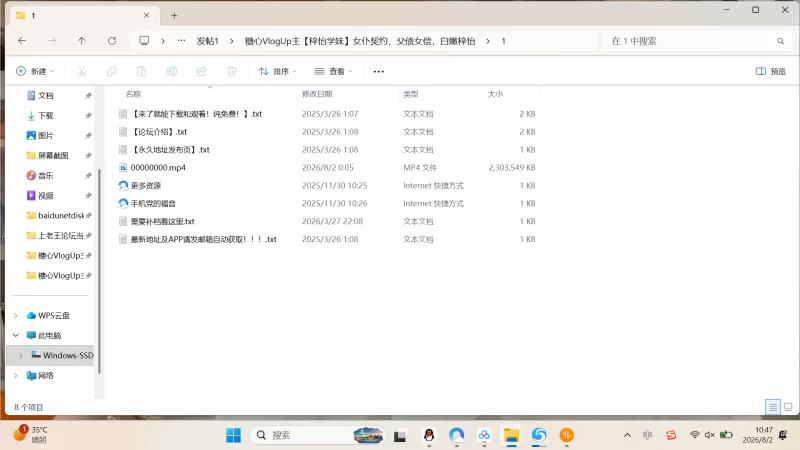This screenshot has width=800, height=450.
Task: Open the Windows Start menu
Action: (233, 435)
